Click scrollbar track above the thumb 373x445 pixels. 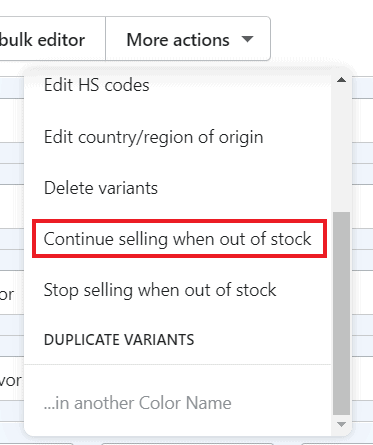click(341, 148)
